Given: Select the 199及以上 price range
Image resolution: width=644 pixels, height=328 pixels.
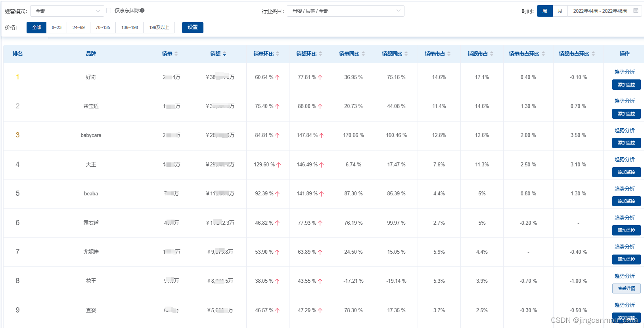Looking at the screenshot, I should click(x=159, y=27).
